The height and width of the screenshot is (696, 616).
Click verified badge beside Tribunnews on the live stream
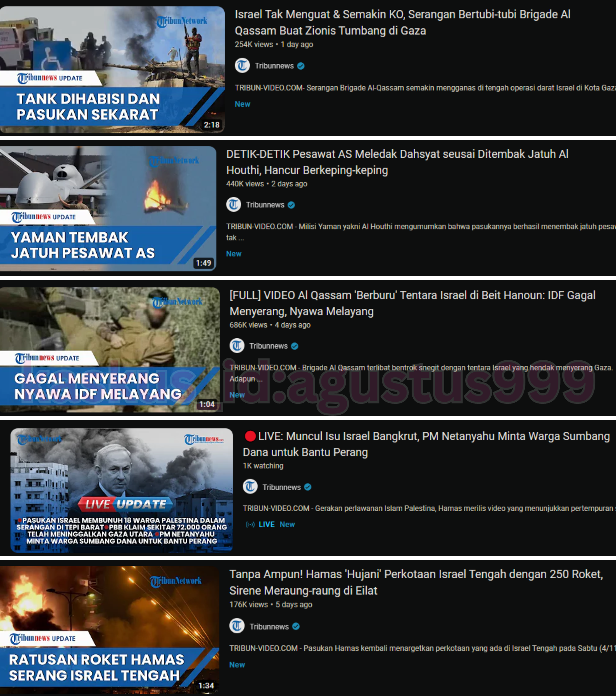pyautogui.click(x=308, y=487)
